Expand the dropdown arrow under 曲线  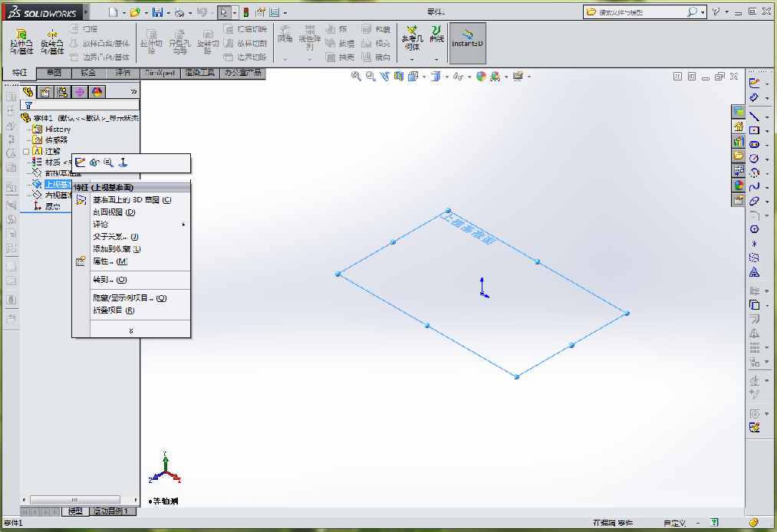coord(436,60)
